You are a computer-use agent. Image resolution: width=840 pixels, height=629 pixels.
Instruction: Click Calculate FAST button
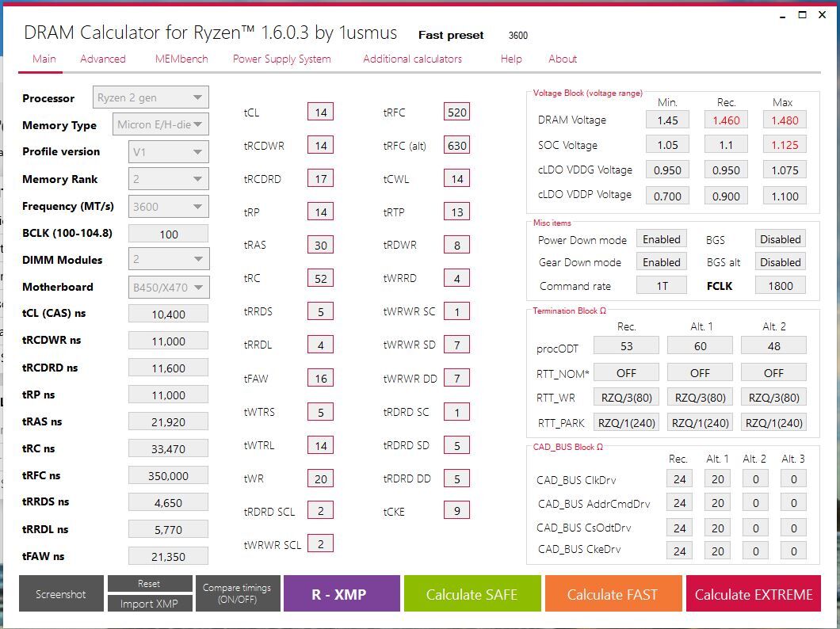point(613,593)
